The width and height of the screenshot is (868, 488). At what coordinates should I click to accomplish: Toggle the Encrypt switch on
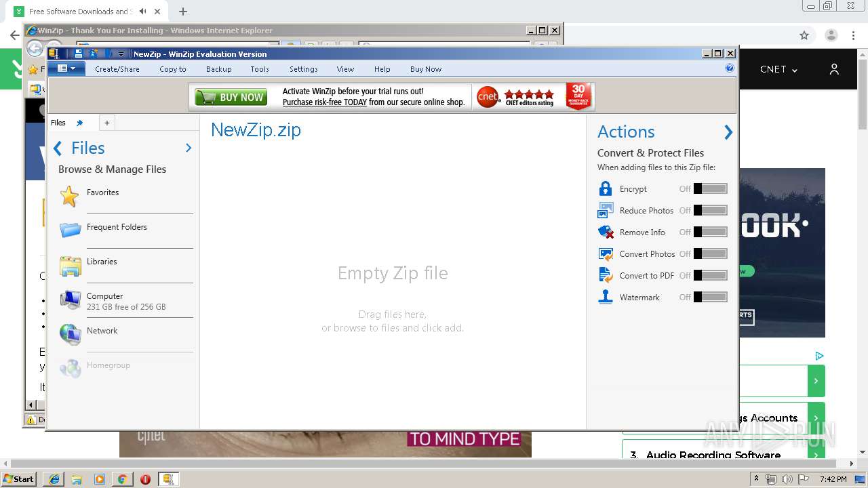pos(710,188)
